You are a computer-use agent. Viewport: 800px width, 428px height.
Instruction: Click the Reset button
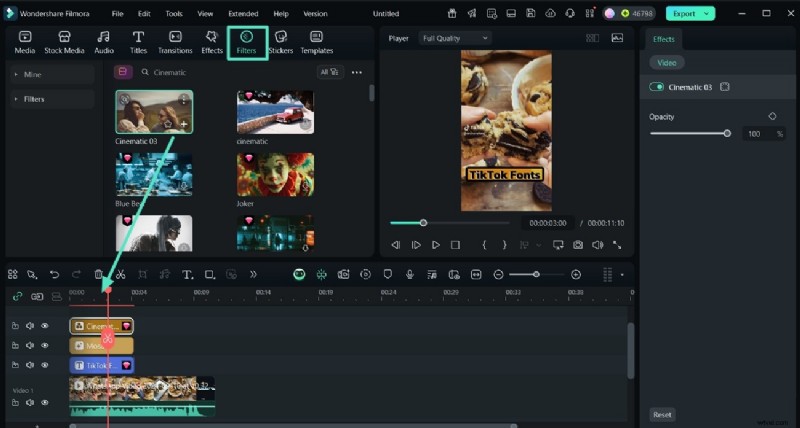(662, 414)
